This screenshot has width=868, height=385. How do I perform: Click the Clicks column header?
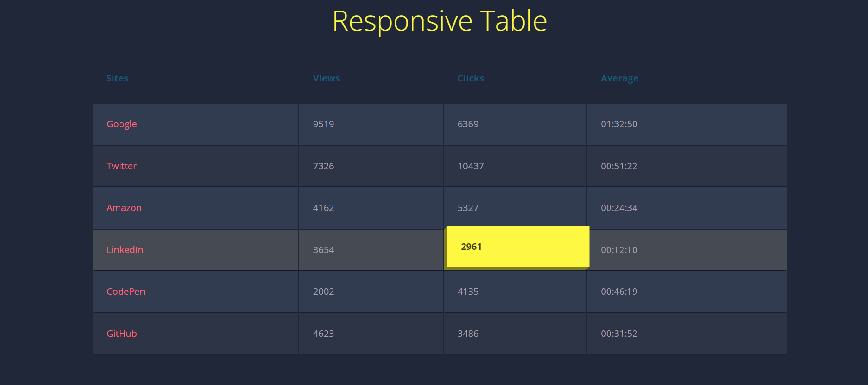[x=471, y=78]
